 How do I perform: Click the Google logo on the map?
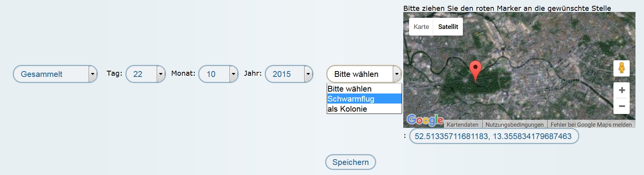tap(425, 120)
